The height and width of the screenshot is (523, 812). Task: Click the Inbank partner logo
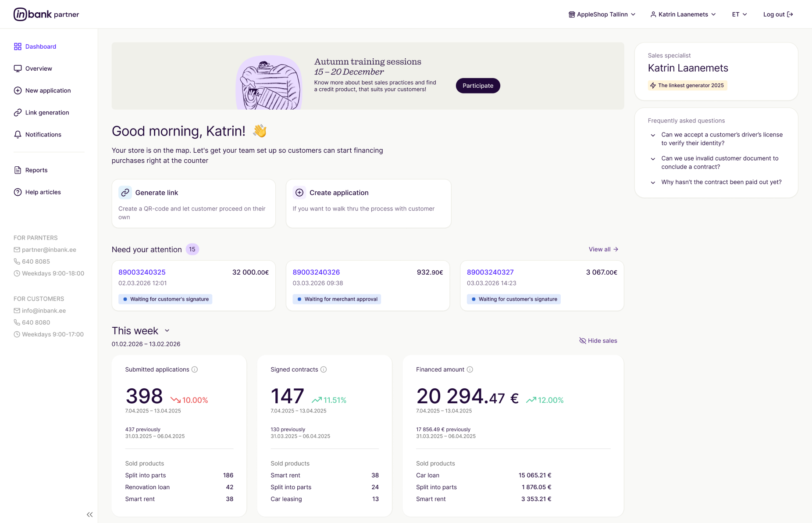(x=46, y=14)
